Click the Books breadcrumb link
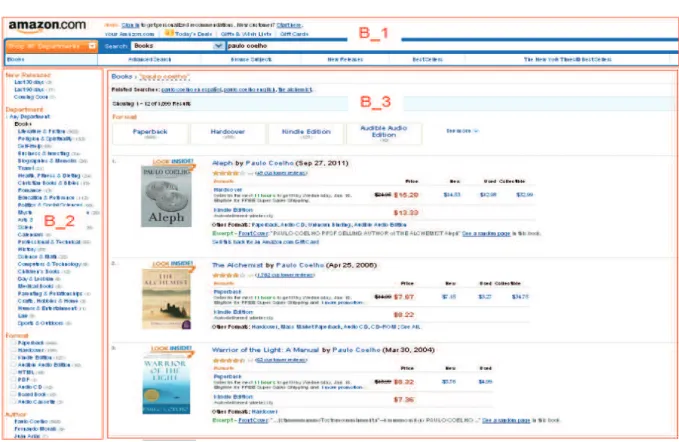 coord(122,76)
